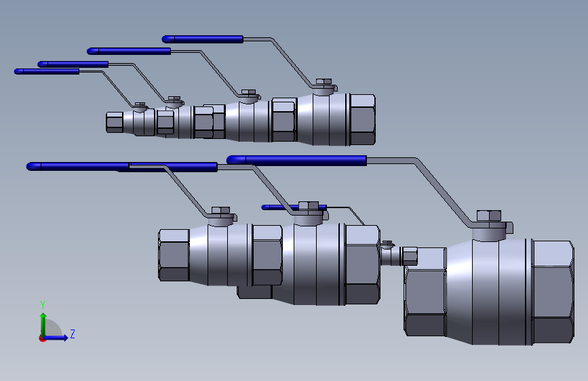
Task: Select the blue handle grip of the largest valve
Action: coord(296,161)
